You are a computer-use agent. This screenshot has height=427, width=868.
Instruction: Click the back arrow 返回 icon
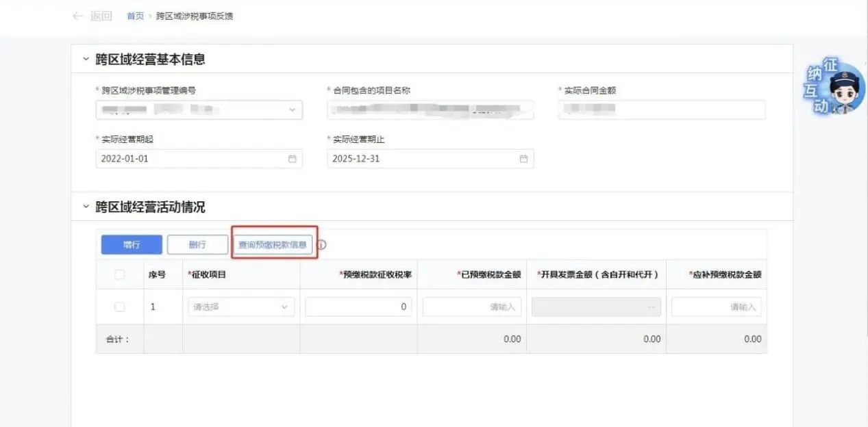coord(77,16)
